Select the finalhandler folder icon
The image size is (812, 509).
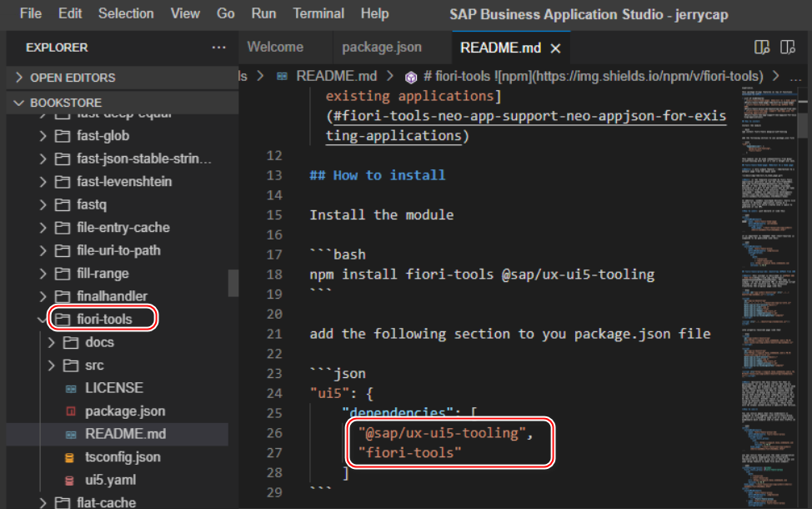coord(63,296)
